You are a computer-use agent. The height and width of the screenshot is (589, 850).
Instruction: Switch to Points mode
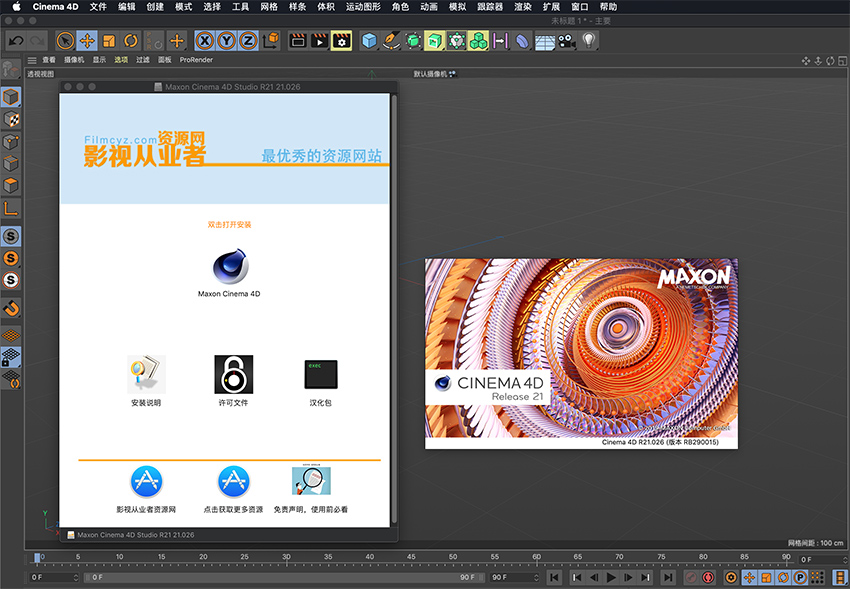pyautogui.click(x=11, y=141)
